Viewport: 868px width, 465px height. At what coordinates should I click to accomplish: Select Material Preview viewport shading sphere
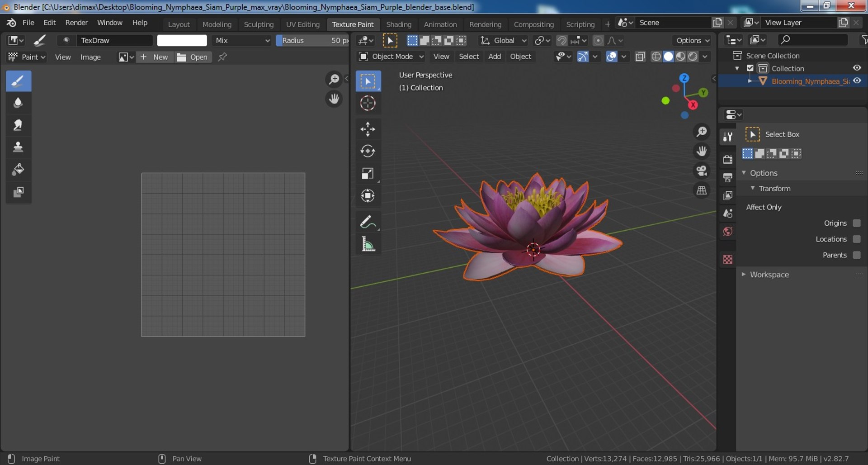pyautogui.click(x=680, y=57)
